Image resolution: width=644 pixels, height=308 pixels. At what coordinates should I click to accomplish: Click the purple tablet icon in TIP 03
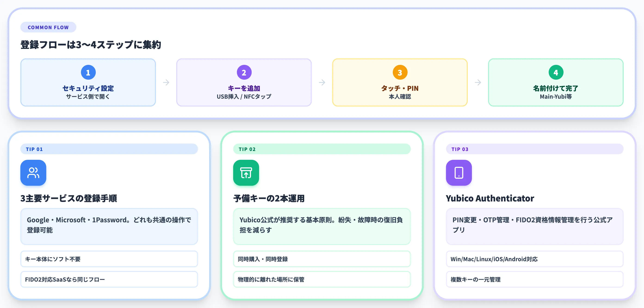click(459, 173)
